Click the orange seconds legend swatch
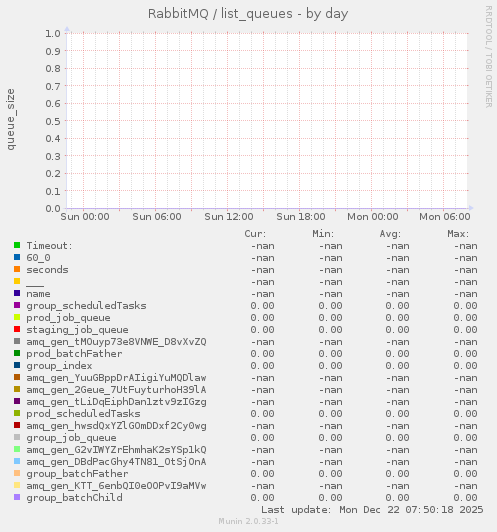Image resolution: width=497 pixels, height=532 pixels. click(17, 269)
